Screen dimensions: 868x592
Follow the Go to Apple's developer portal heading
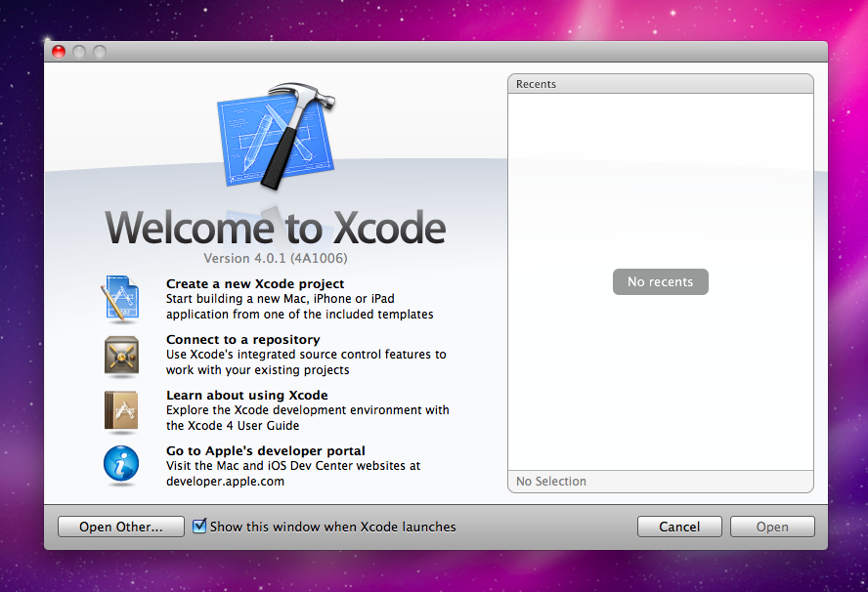pos(266,450)
